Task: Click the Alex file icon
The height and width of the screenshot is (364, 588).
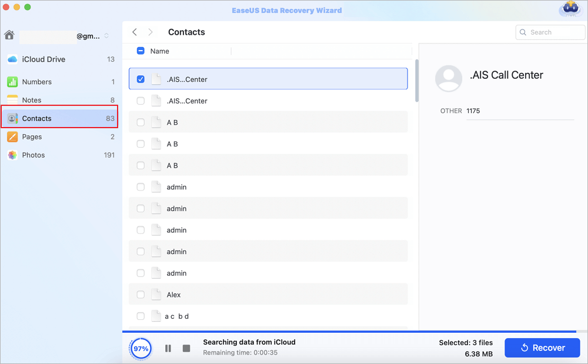Action: 156,295
